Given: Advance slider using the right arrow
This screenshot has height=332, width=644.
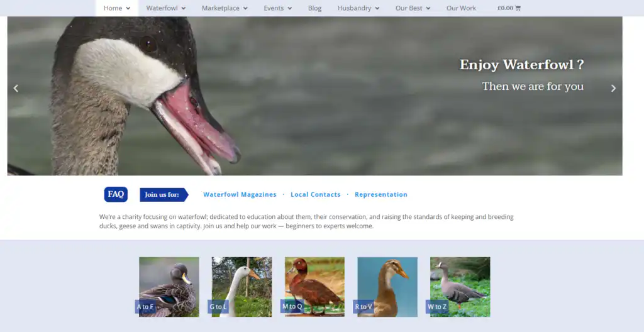Looking at the screenshot, I should coord(613,88).
